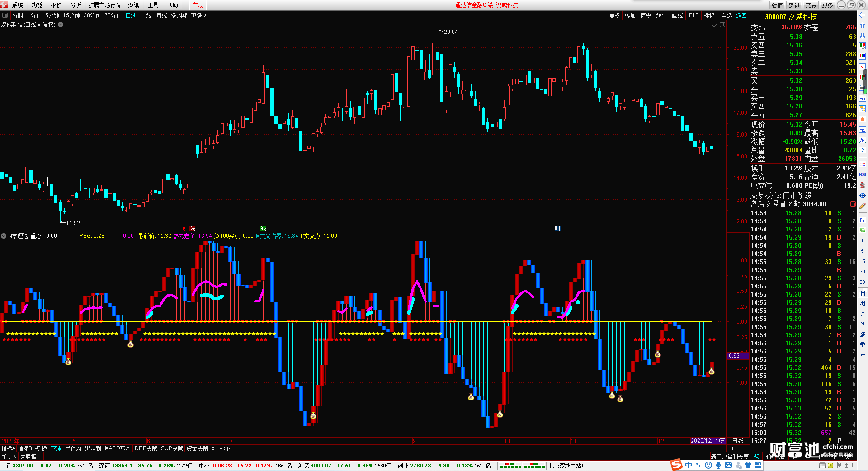Screen dimensions: 868x471
Task: Select the 1分钟 period
Action: tap(34, 15)
